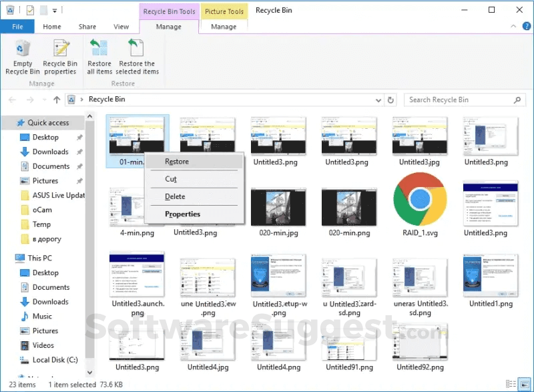This screenshot has height=392, width=534.
Task: Navigate back using the back arrow
Action: 11,99
